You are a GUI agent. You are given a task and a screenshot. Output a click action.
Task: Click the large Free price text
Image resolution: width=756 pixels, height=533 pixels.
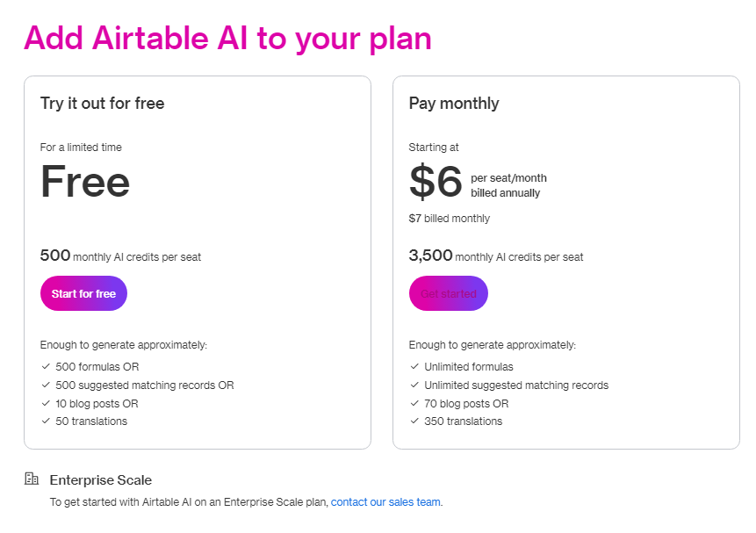pyautogui.click(x=85, y=182)
